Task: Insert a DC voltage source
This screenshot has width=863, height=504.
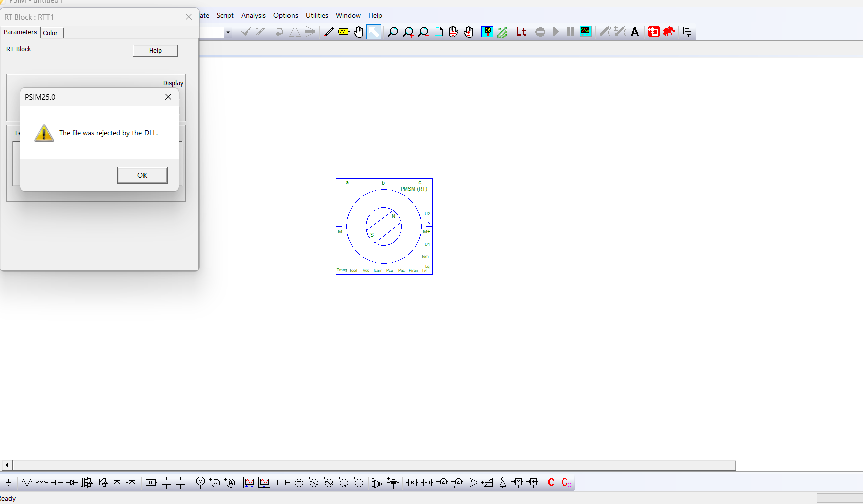Action: (299, 483)
